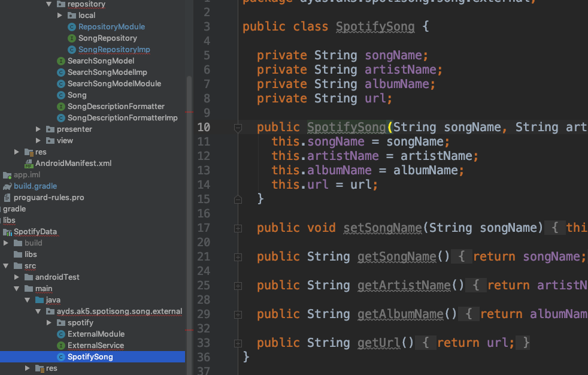588x375 pixels.
Task: Click the AndroidManifest.xml file icon
Action: point(29,164)
